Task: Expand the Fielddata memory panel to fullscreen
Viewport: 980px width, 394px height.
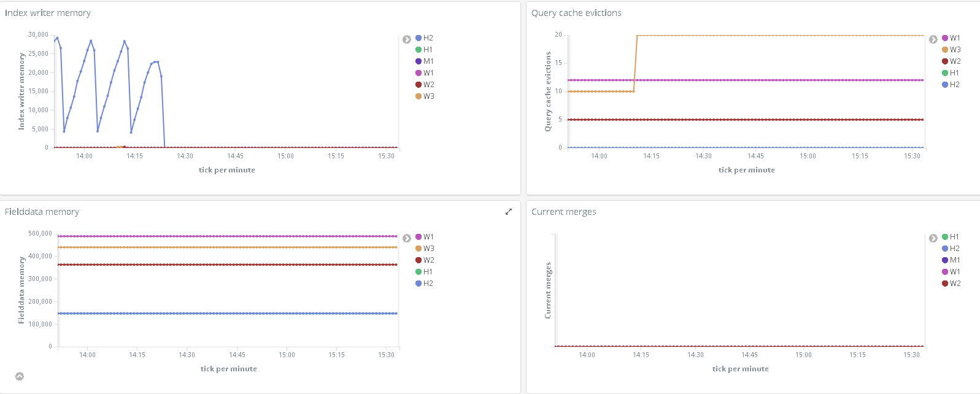Action: (x=508, y=212)
